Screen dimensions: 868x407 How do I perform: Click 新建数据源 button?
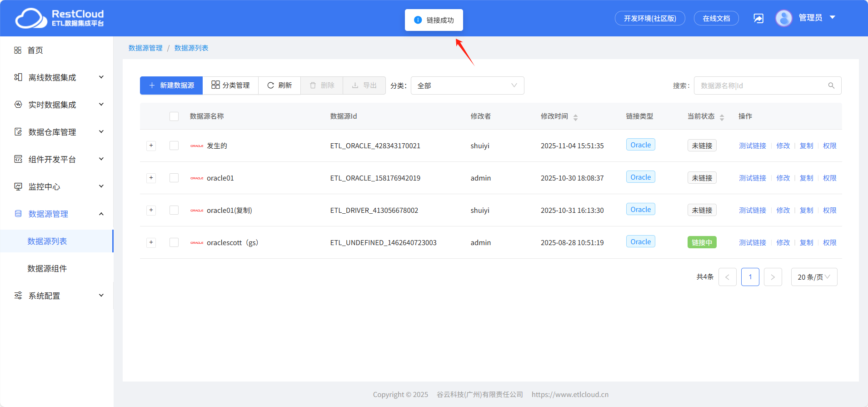[x=171, y=85]
